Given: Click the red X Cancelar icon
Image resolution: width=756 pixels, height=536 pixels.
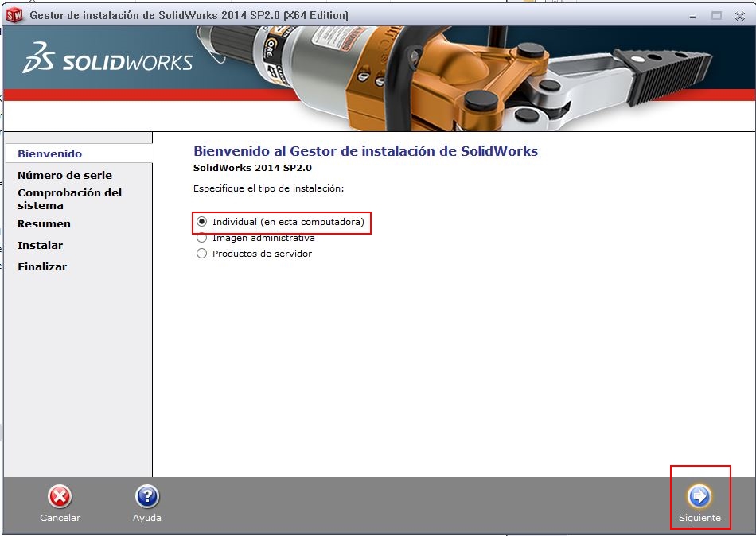Looking at the screenshot, I should tap(60, 498).
